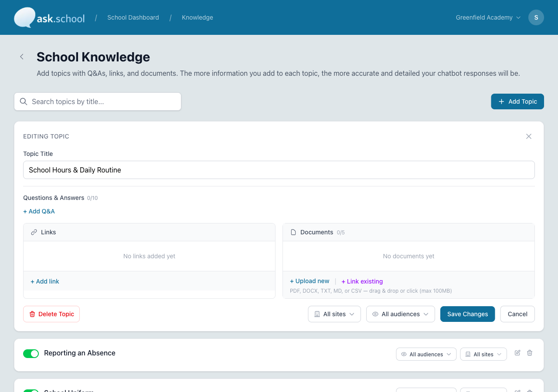Click the Delete Topic button
This screenshot has height=392, width=558.
coord(51,314)
